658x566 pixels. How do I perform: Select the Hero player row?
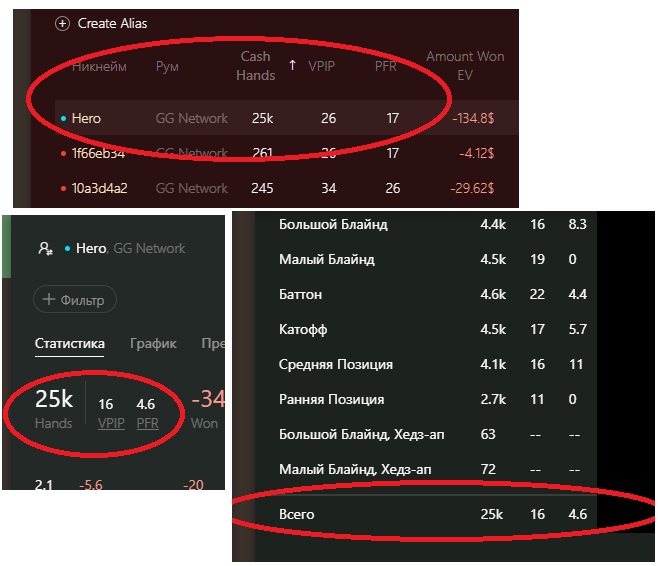pyautogui.click(x=286, y=118)
